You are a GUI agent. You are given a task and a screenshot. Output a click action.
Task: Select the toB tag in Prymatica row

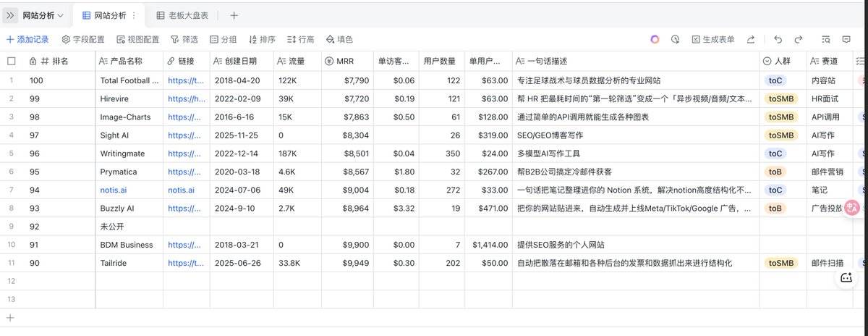(x=775, y=172)
